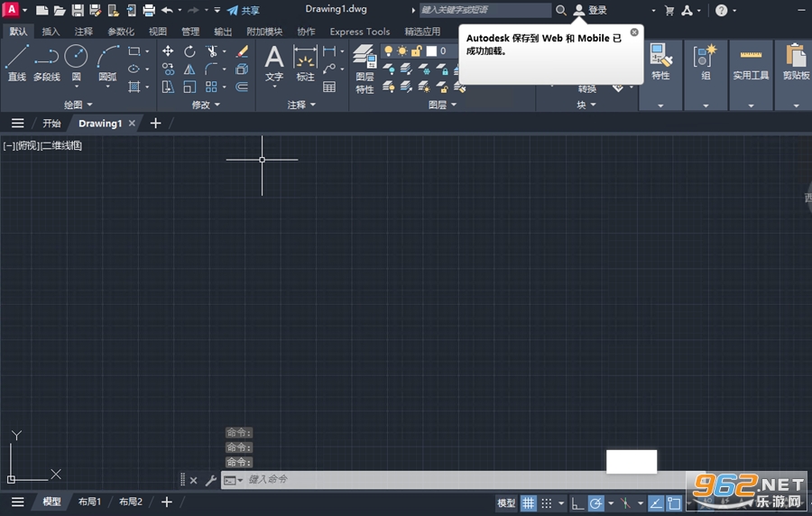Toggle snap mode dotted grid icon
This screenshot has height=516, width=812.
click(547, 502)
